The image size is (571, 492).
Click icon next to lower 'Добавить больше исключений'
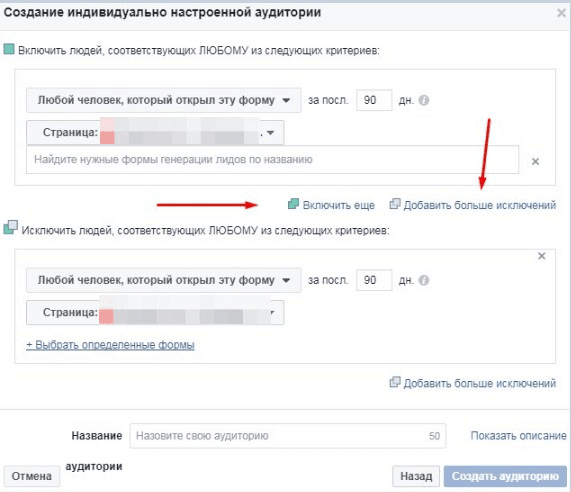395,382
